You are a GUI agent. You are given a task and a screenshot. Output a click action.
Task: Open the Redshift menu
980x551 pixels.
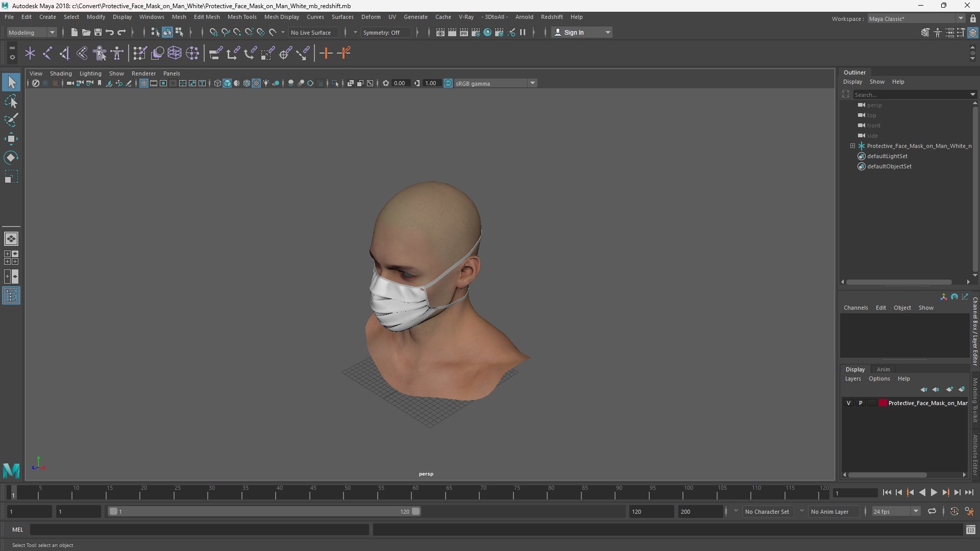point(552,17)
